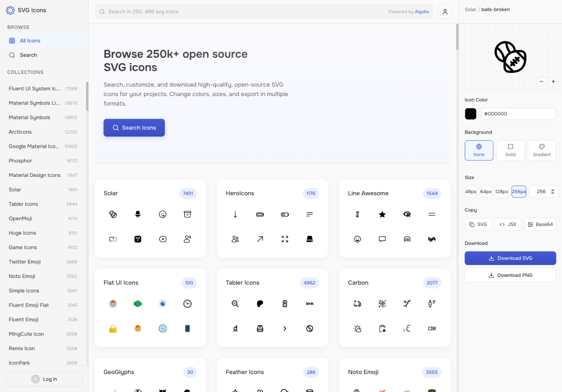Zoom in the preview with plus button

[x=553, y=81]
